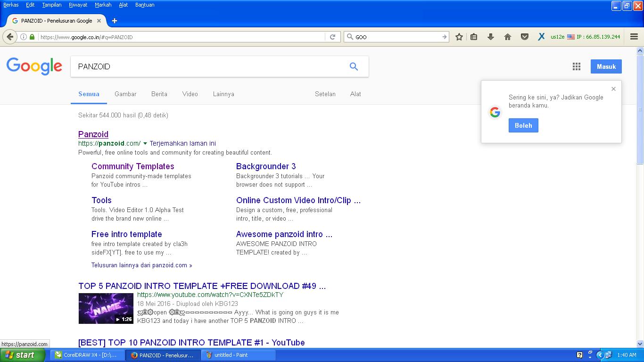Click the Firefox back arrow button
644x362 pixels.
coord(10,37)
